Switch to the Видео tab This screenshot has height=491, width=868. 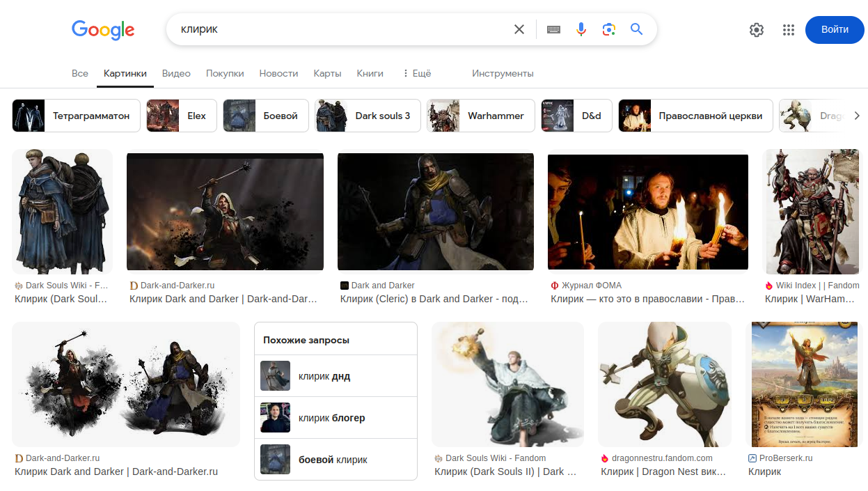point(176,73)
